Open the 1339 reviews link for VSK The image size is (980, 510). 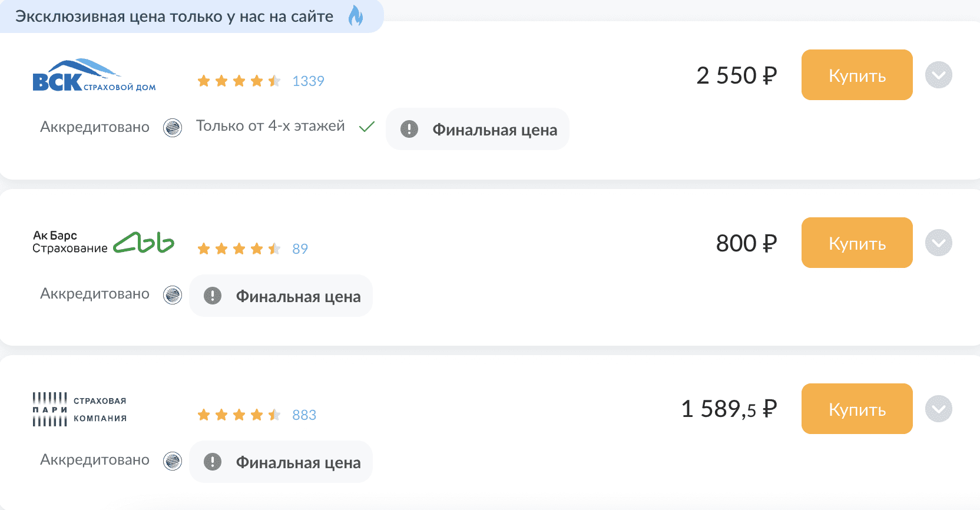[x=308, y=81]
